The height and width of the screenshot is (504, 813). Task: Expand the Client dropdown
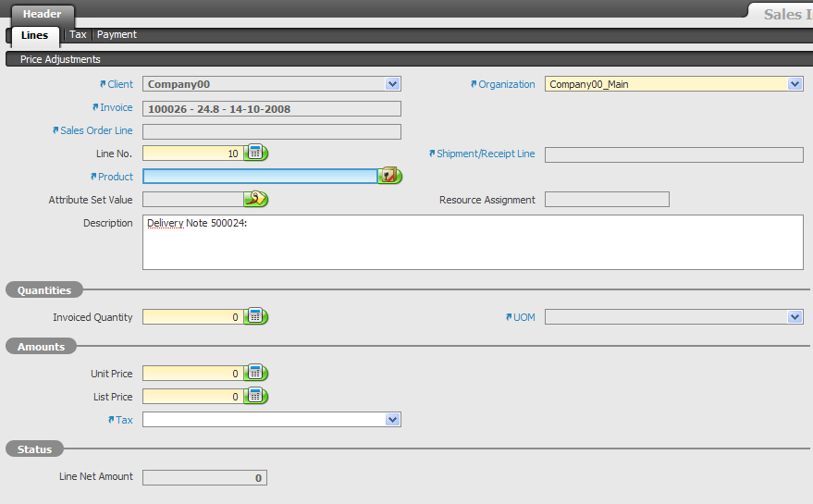coord(392,84)
